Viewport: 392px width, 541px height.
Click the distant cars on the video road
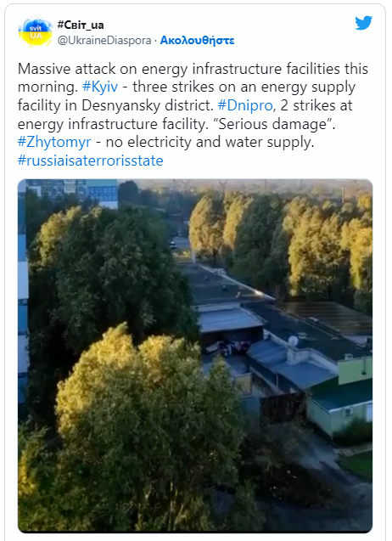tap(173, 245)
